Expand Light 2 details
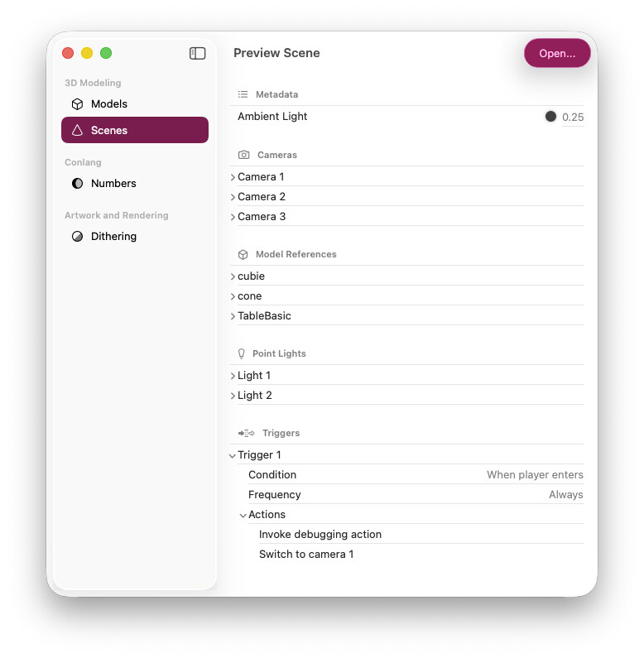 [x=233, y=396]
